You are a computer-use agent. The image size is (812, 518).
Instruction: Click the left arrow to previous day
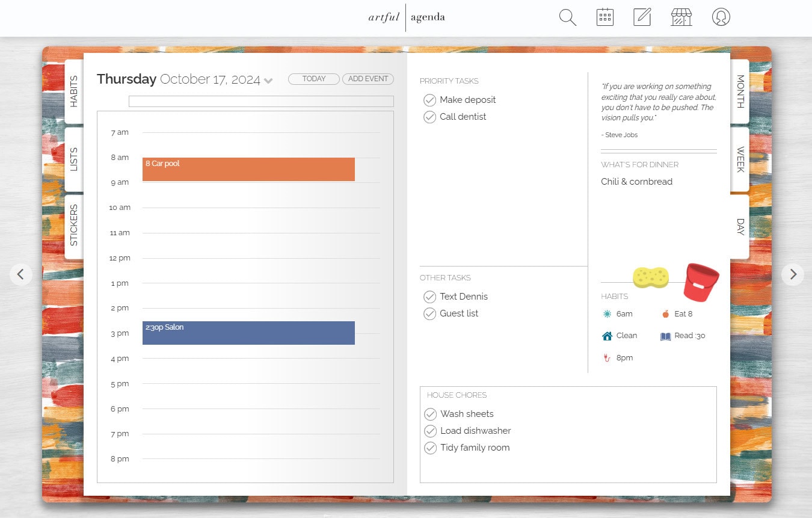point(21,274)
